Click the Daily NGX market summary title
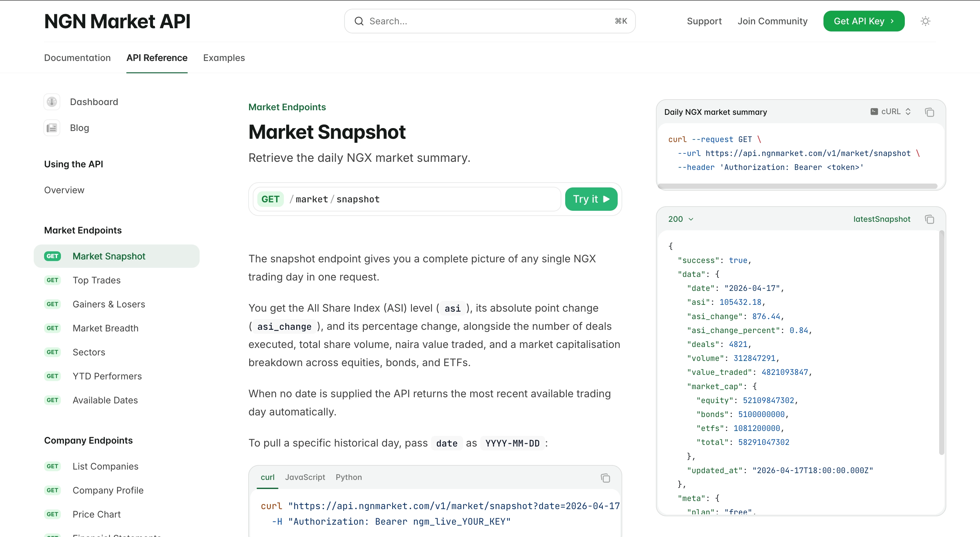Image resolution: width=980 pixels, height=537 pixels. click(x=715, y=112)
